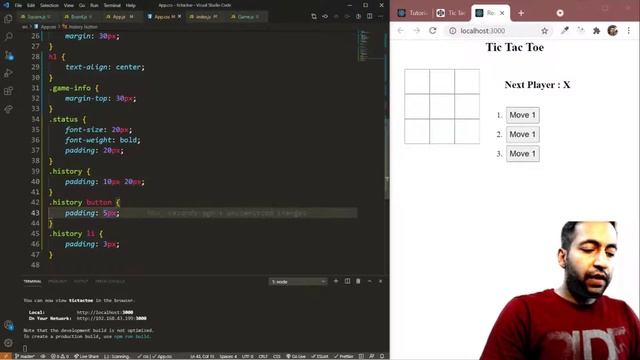Open the Chrome three-dot menu
640x360 pixels.
(629, 31)
